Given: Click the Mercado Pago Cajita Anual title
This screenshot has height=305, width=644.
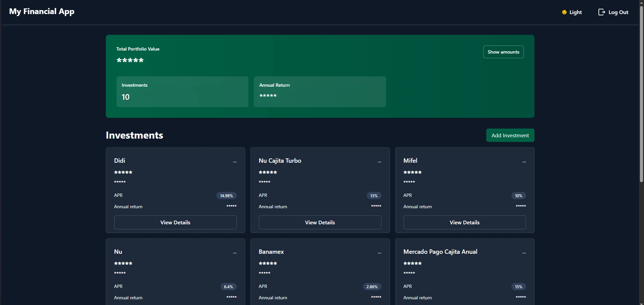Looking at the screenshot, I should pos(440,252).
